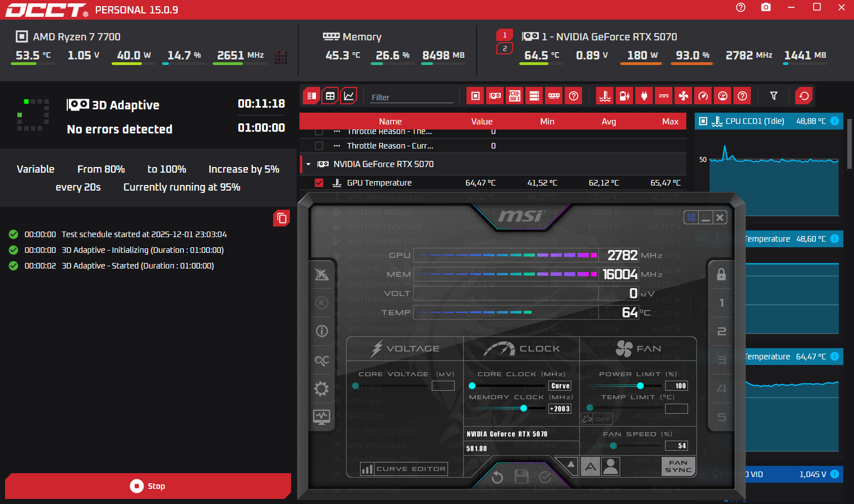Filter sensors by motherboard hardware
The width and height of the screenshot is (854, 504).
(x=515, y=96)
